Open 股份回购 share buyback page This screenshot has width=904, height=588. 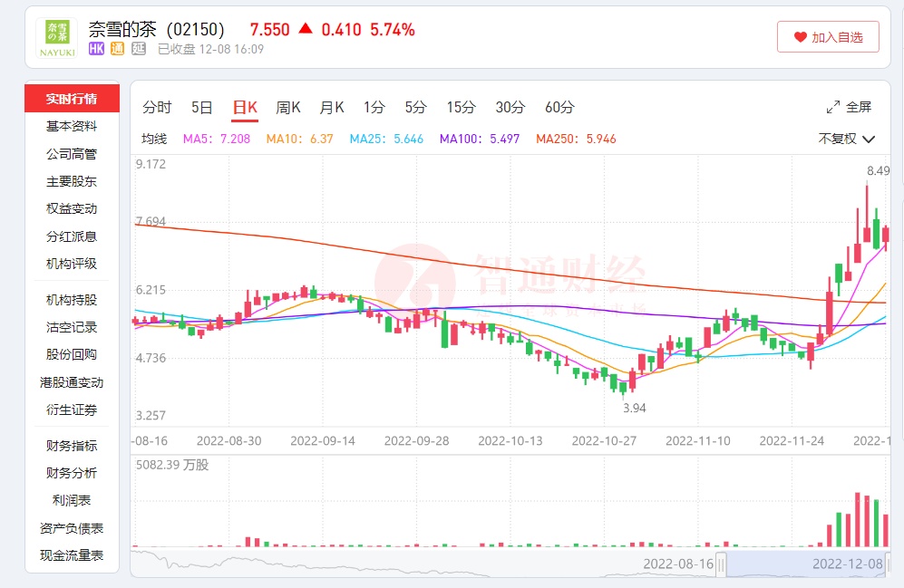click(72, 354)
